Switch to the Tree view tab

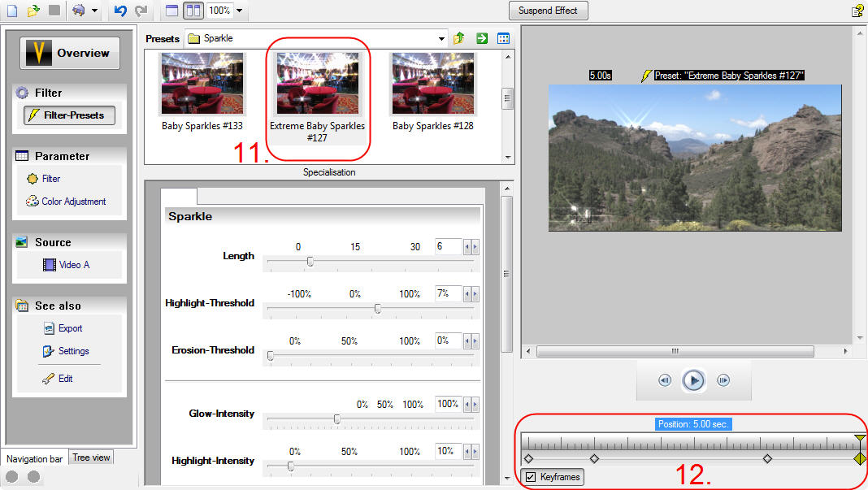(91, 457)
